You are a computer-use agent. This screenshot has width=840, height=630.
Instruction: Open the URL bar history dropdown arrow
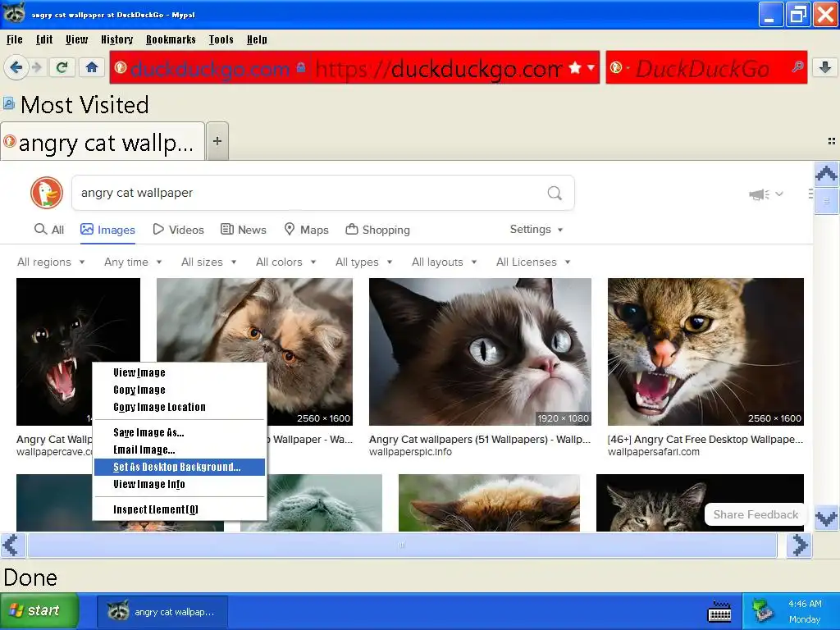point(591,67)
